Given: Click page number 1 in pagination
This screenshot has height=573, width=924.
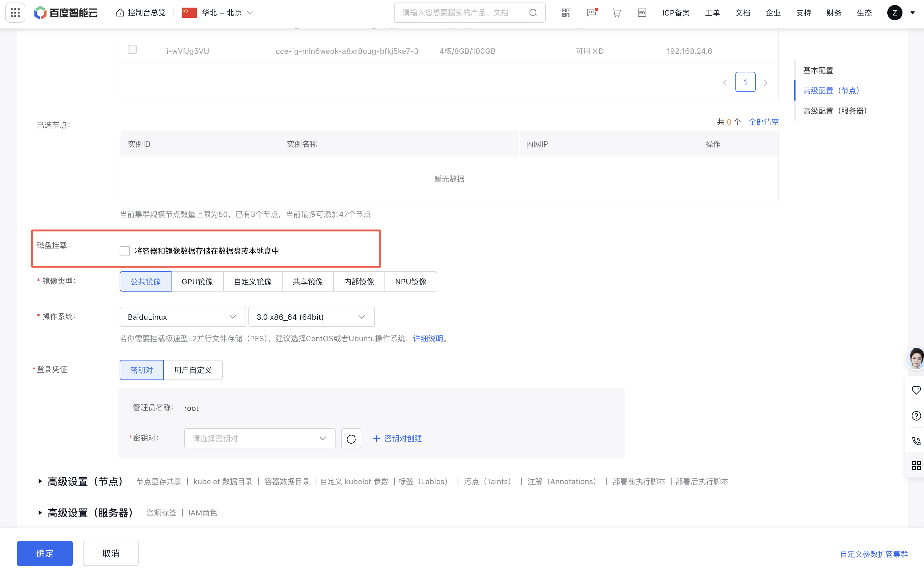Looking at the screenshot, I should [745, 82].
